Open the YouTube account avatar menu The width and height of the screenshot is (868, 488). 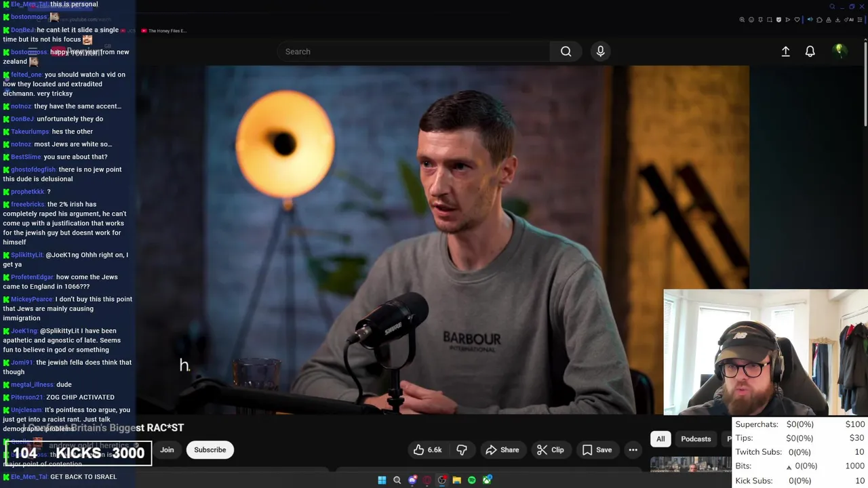click(840, 51)
